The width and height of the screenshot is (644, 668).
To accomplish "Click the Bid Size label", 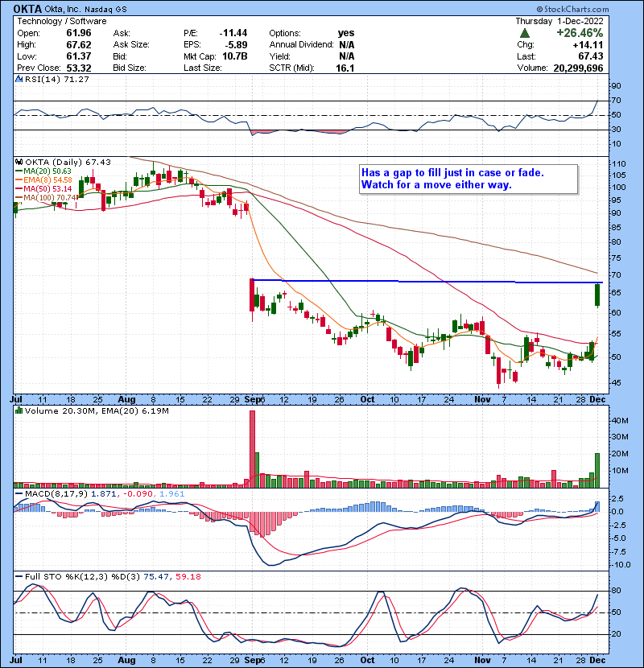I will (x=130, y=68).
